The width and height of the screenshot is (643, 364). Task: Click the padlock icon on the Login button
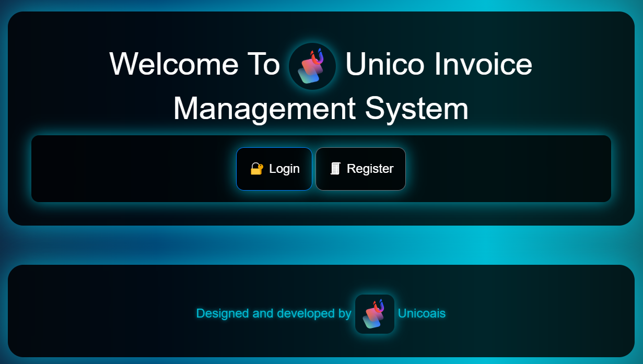256,169
